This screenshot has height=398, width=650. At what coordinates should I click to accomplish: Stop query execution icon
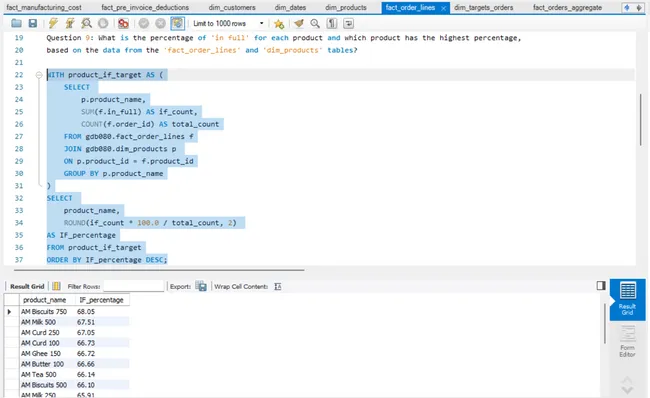pyautogui.click(x=103, y=23)
